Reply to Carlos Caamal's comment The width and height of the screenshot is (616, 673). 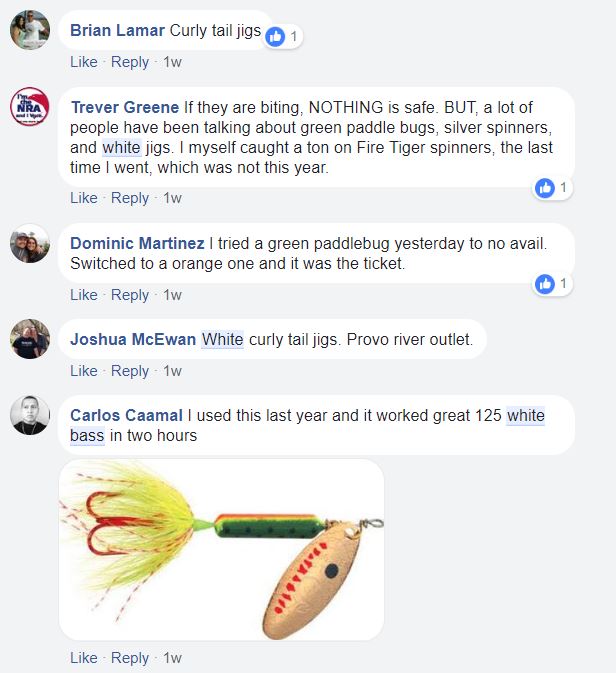coord(130,658)
